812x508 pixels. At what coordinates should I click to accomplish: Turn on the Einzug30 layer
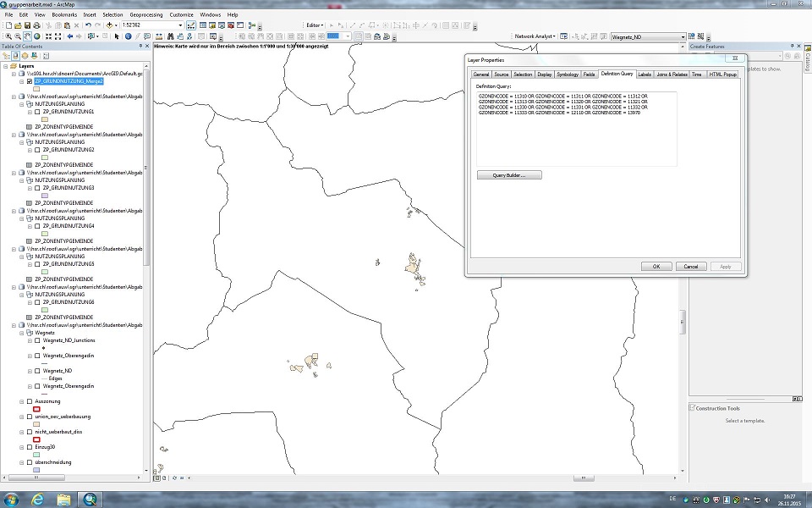[30, 446]
